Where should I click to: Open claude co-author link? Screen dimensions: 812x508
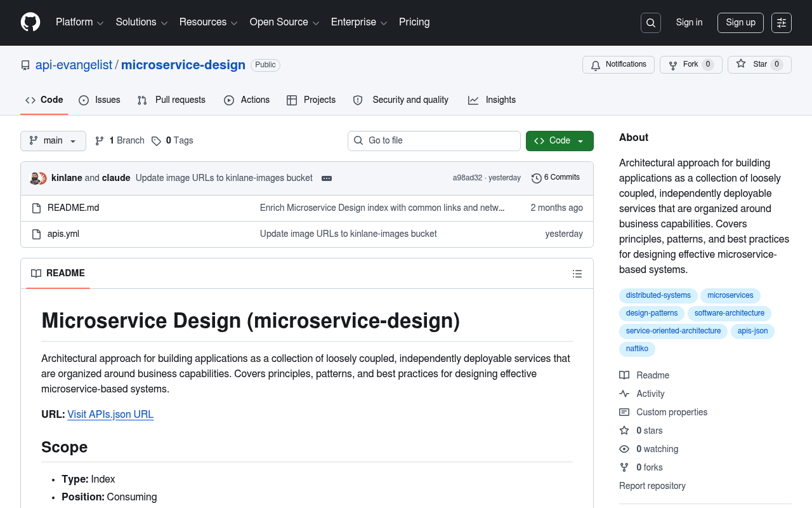(x=116, y=178)
